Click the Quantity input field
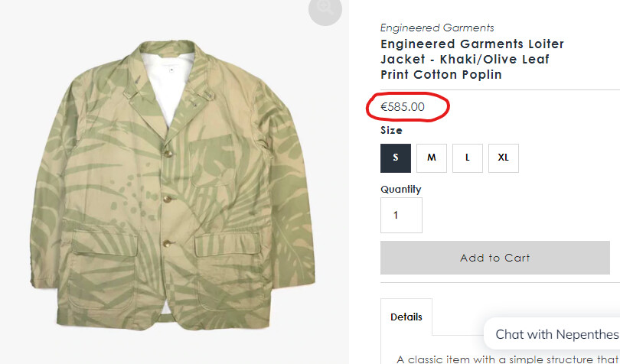 point(401,215)
